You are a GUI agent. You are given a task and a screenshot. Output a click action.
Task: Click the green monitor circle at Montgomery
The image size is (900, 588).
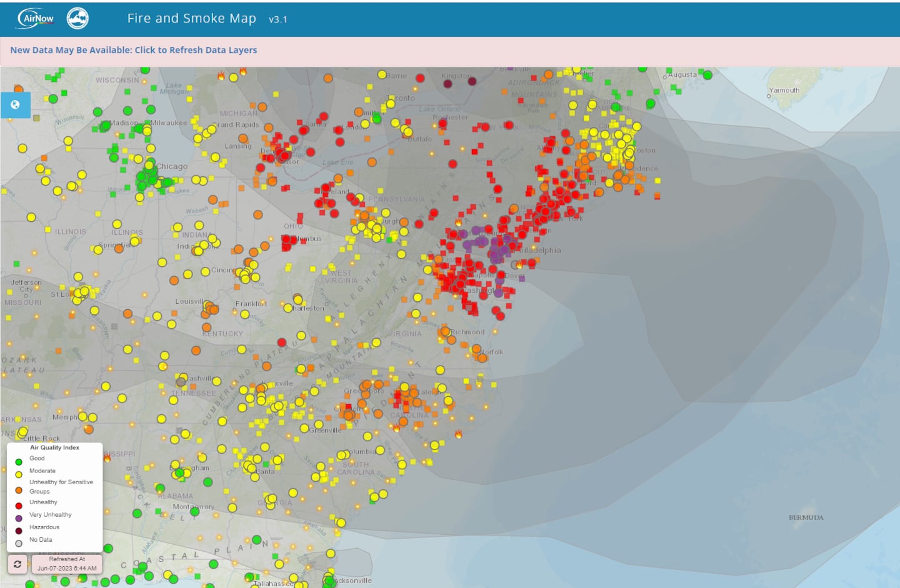[194, 512]
